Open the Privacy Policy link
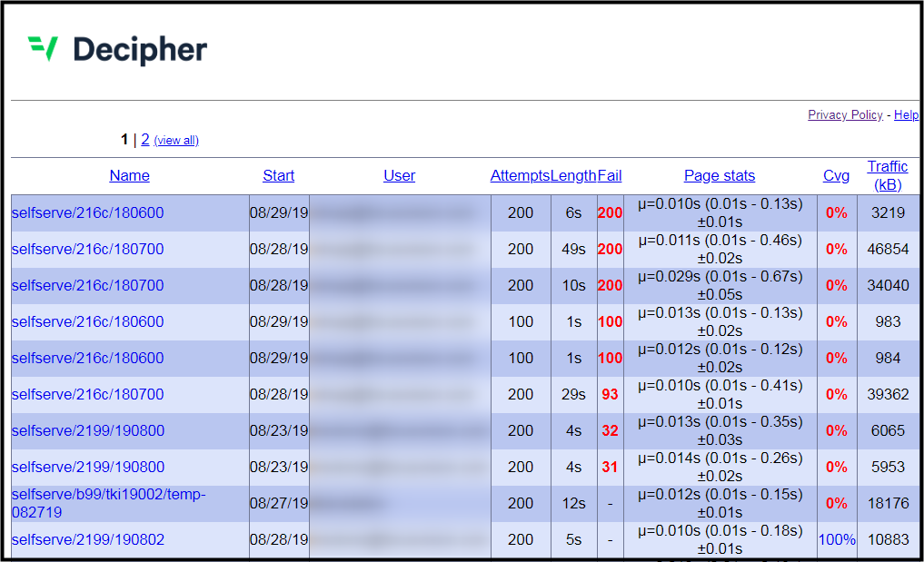The width and height of the screenshot is (924, 562). [x=845, y=115]
